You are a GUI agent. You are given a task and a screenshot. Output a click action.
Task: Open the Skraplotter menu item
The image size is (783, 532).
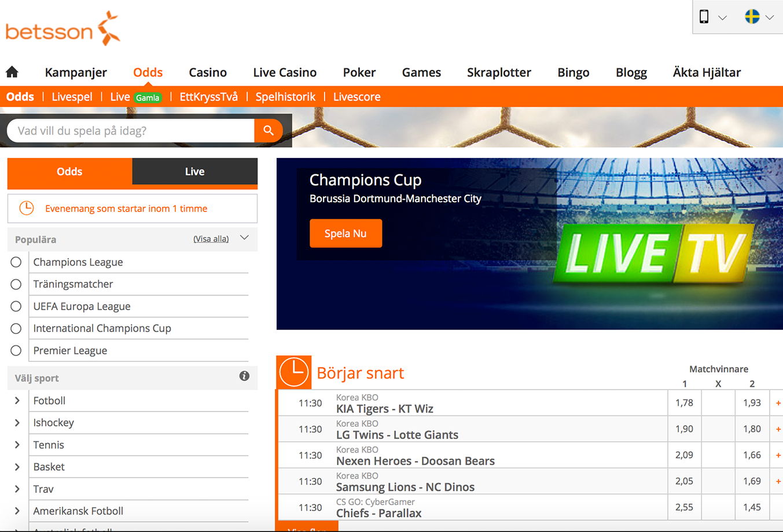[x=499, y=72]
